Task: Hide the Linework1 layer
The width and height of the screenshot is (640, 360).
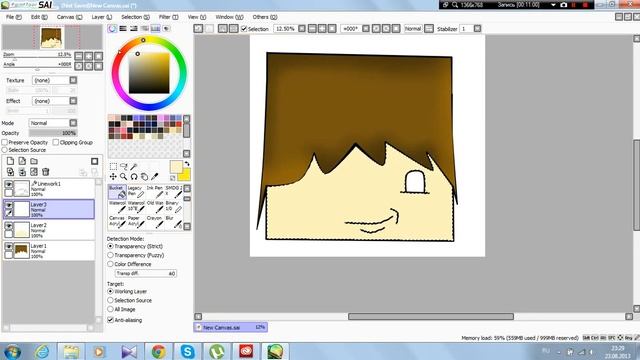Action: (x=8, y=184)
